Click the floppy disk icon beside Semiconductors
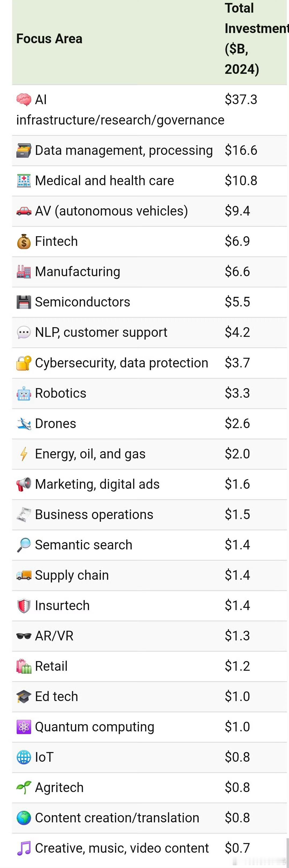The height and width of the screenshot is (868, 289). click(24, 302)
